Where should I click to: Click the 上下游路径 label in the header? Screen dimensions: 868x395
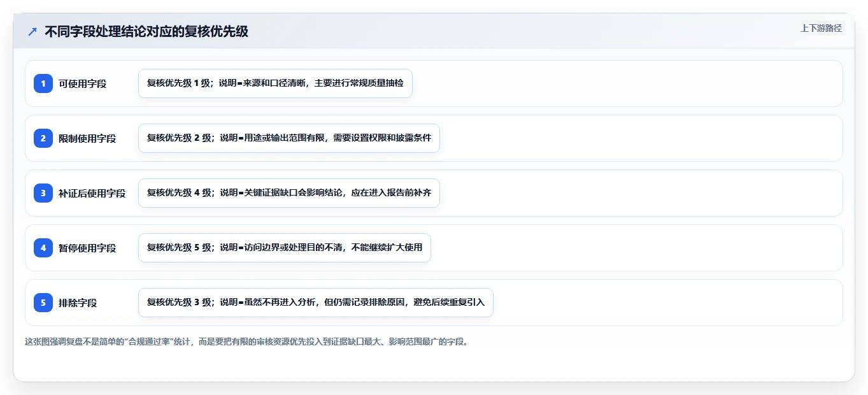tap(821, 28)
